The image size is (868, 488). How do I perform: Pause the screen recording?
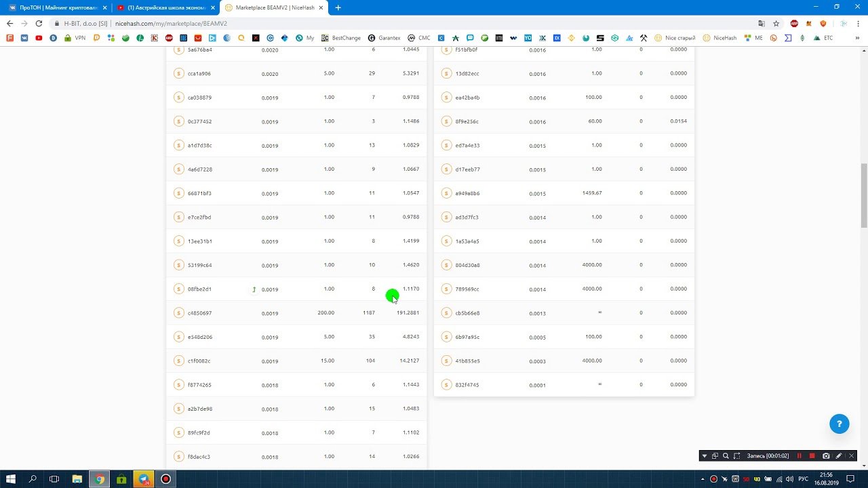pos(800,456)
